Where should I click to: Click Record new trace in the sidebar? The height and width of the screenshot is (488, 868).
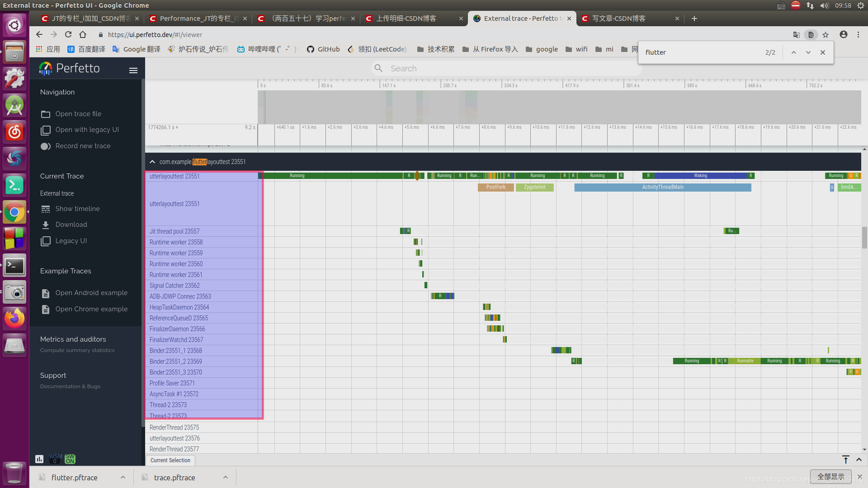click(x=83, y=146)
